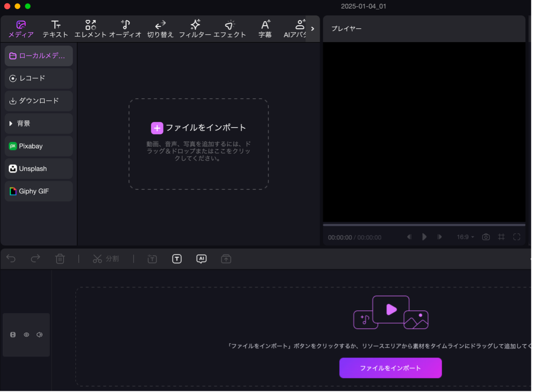Open the 16:9 aspect ratio dropdown
Image resolution: width=533 pixels, height=392 pixels.
point(465,237)
